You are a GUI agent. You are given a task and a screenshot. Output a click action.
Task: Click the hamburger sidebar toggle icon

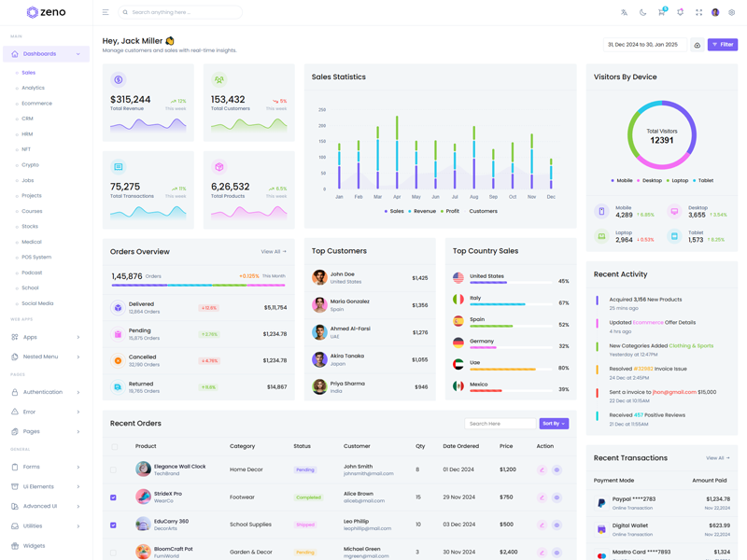(x=106, y=12)
